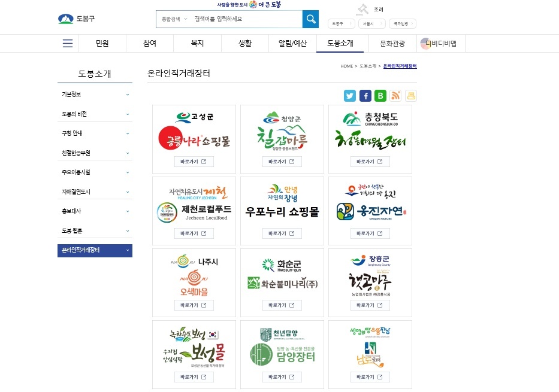Open the 알림/예산 navigation menu
The image size is (559, 392).
293,44
